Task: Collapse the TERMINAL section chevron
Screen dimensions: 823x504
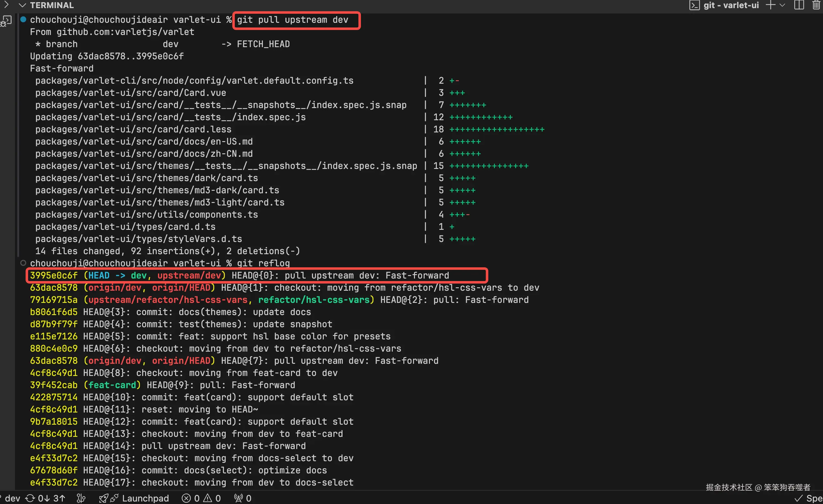Action: pyautogui.click(x=22, y=5)
